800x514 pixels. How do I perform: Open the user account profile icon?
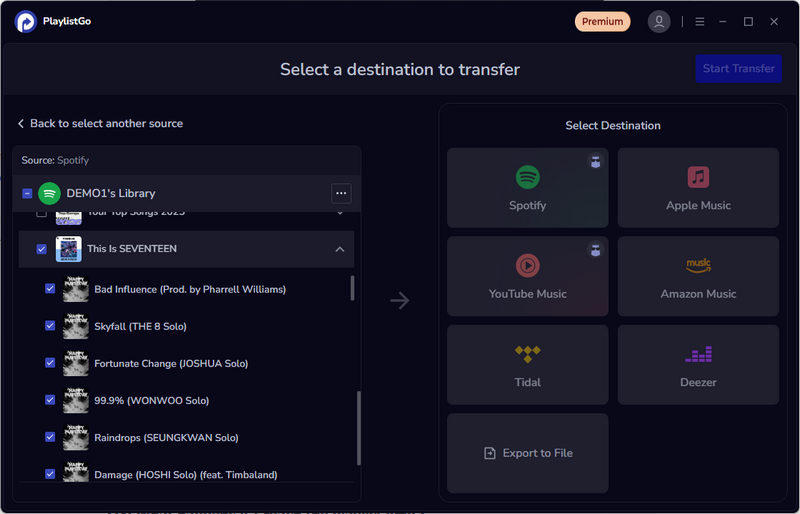coord(658,21)
